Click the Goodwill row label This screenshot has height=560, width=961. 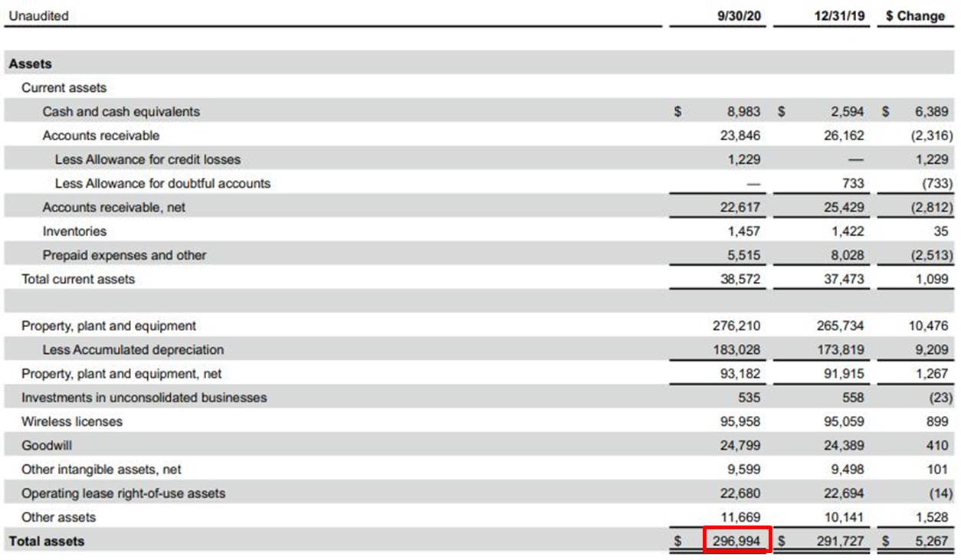point(47,445)
